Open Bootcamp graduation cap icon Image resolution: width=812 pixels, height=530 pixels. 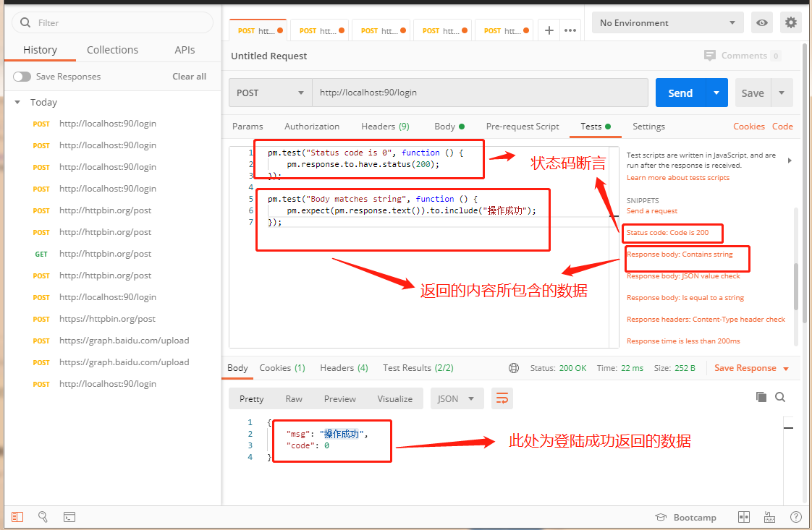pyautogui.click(x=660, y=517)
